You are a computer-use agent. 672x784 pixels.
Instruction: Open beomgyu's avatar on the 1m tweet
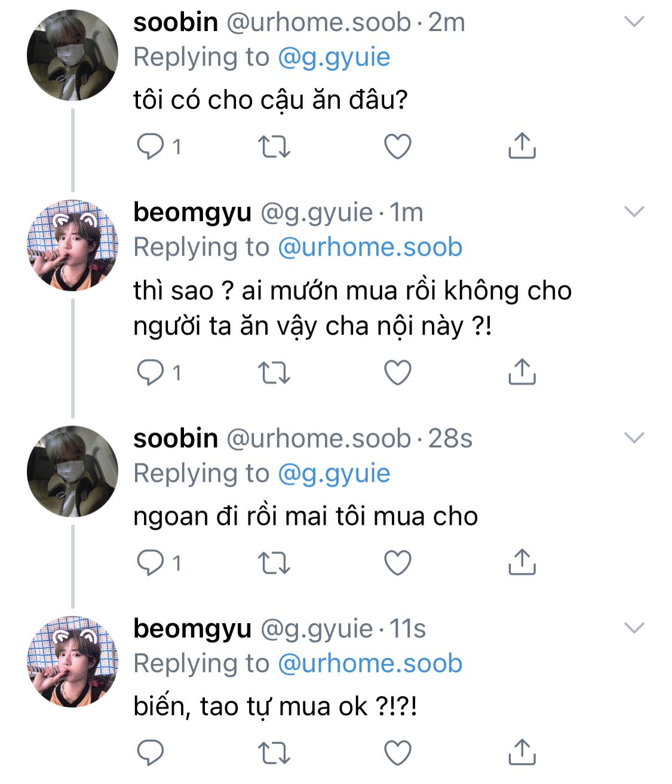point(72,245)
